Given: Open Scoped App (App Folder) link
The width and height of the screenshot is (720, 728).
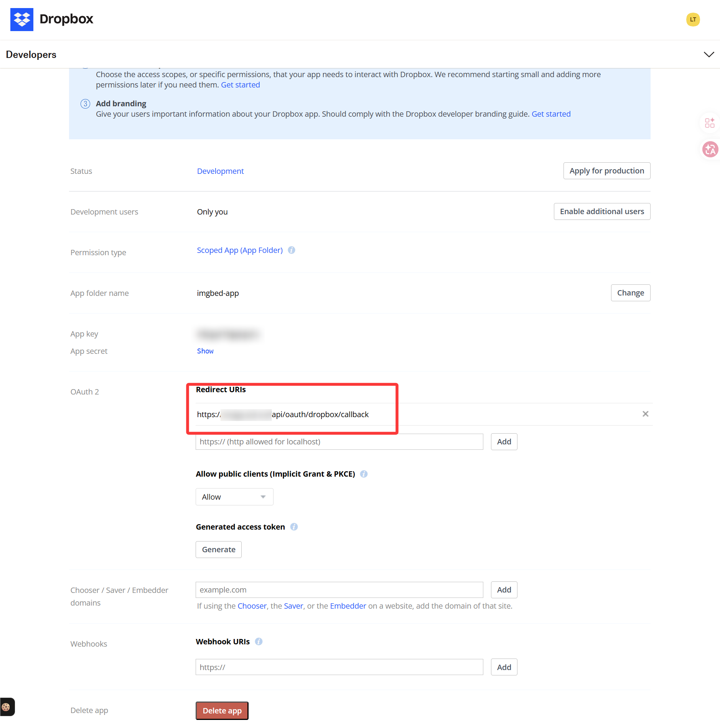Looking at the screenshot, I should click(x=240, y=250).
